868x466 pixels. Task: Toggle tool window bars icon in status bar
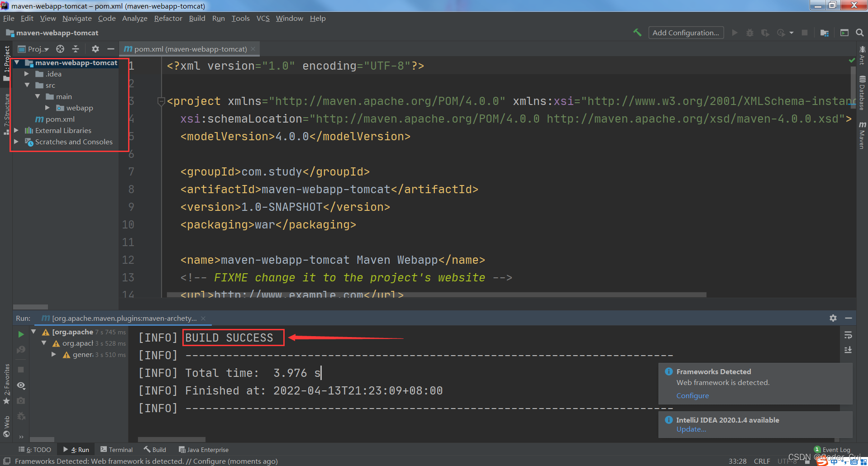pos(7,461)
